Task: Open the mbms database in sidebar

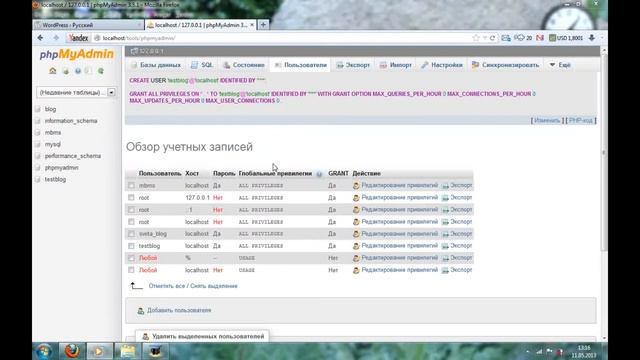Action: pos(53,133)
